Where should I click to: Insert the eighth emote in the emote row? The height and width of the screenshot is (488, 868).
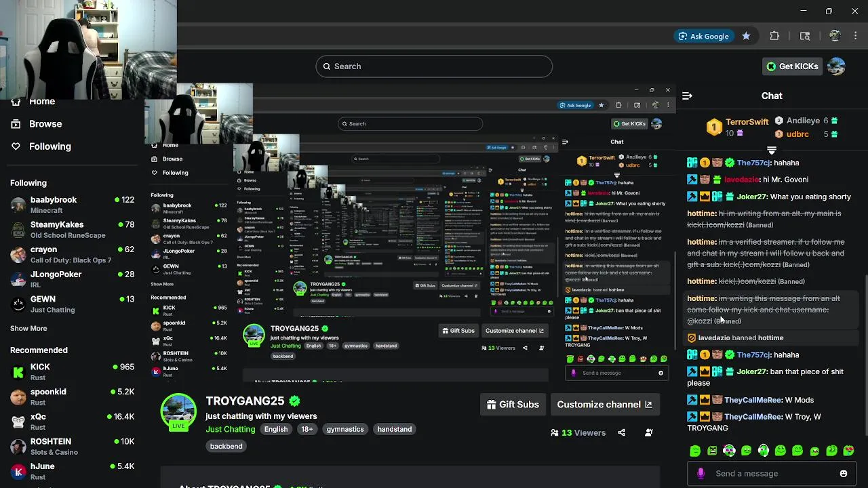pos(814,451)
